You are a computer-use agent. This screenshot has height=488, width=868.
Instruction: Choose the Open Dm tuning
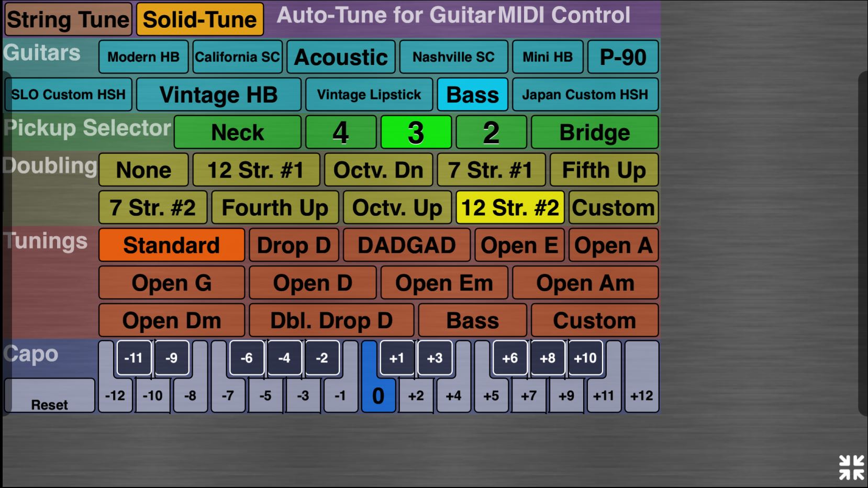click(172, 320)
